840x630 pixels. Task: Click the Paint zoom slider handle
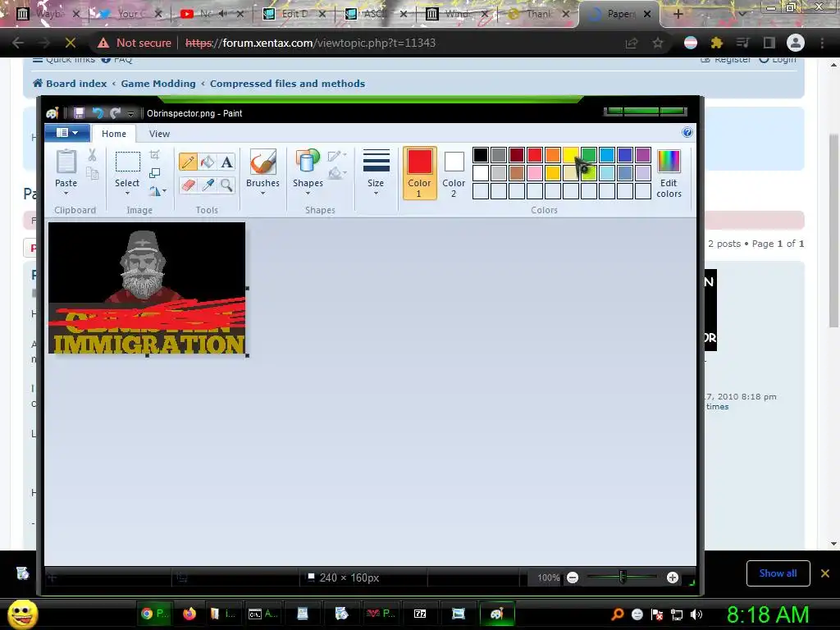tap(622, 577)
